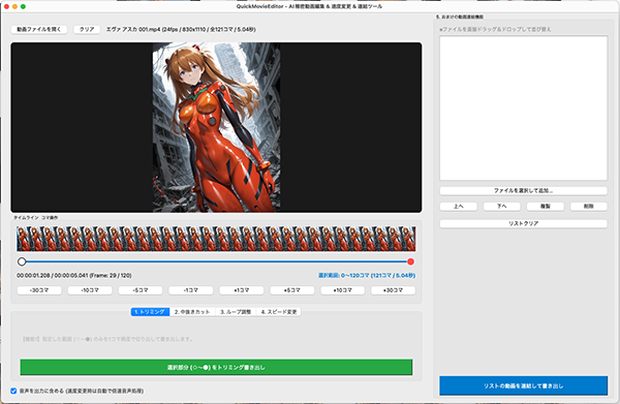Click the 上へ move-up button
Image resolution: width=620 pixels, height=404 pixels.
pyautogui.click(x=459, y=206)
